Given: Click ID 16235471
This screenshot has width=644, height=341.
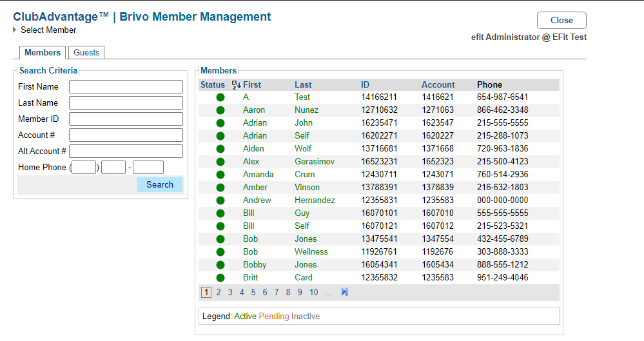Looking at the screenshot, I should tap(379, 123).
